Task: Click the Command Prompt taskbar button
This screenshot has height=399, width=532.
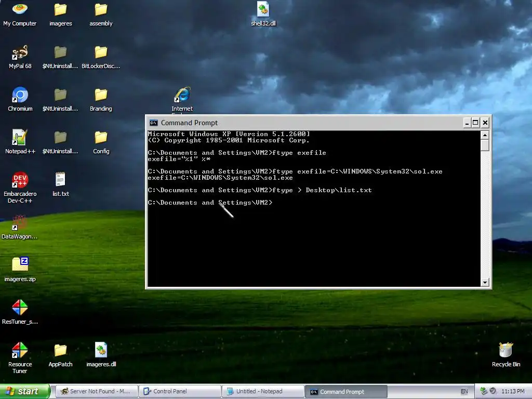Action: click(346, 392)
